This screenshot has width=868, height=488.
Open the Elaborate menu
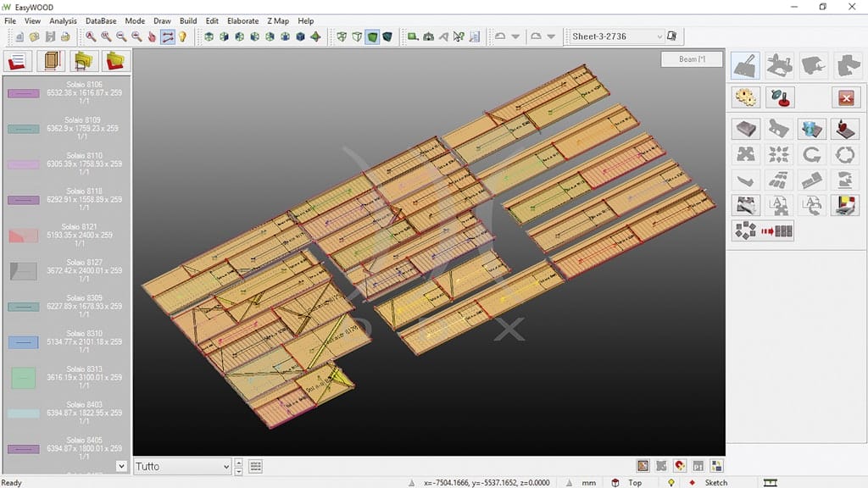tap(242, 20)
